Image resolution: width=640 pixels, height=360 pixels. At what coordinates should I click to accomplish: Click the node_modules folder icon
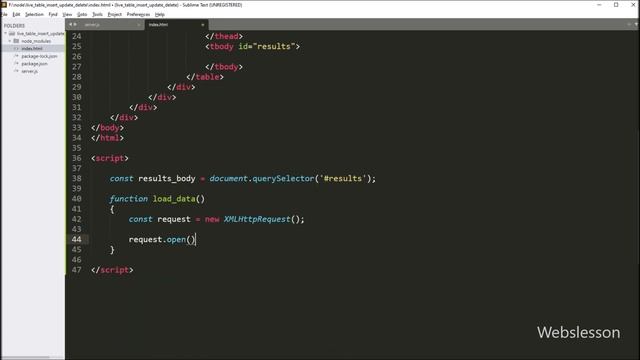[x=16, y=41]
